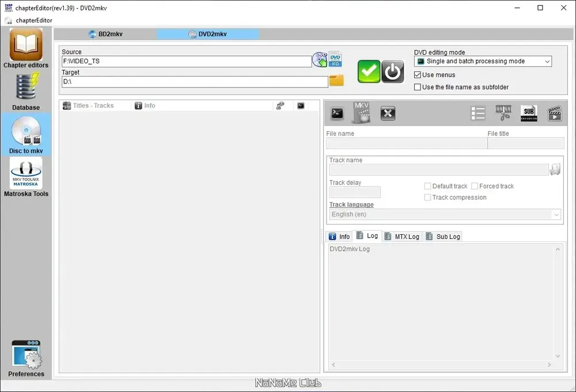Open Preferences in the sidebar
Image resolution: width=576 pixels, height=392 pixels.
(x=26, y=359)
